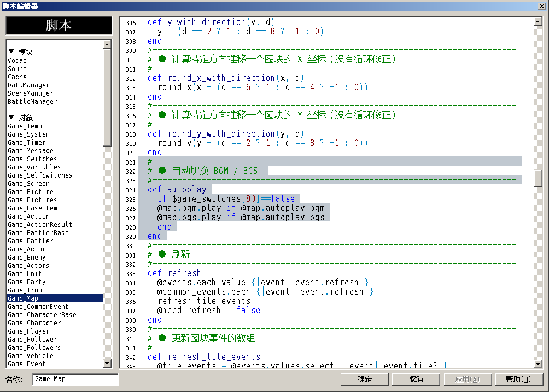Open Game_ActionResult script

pos(40,224)
